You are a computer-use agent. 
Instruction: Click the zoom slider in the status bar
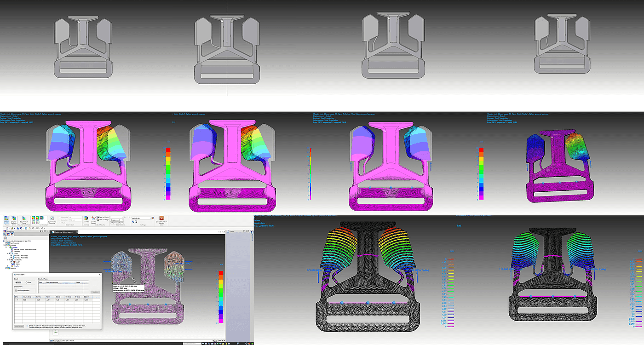238,344
